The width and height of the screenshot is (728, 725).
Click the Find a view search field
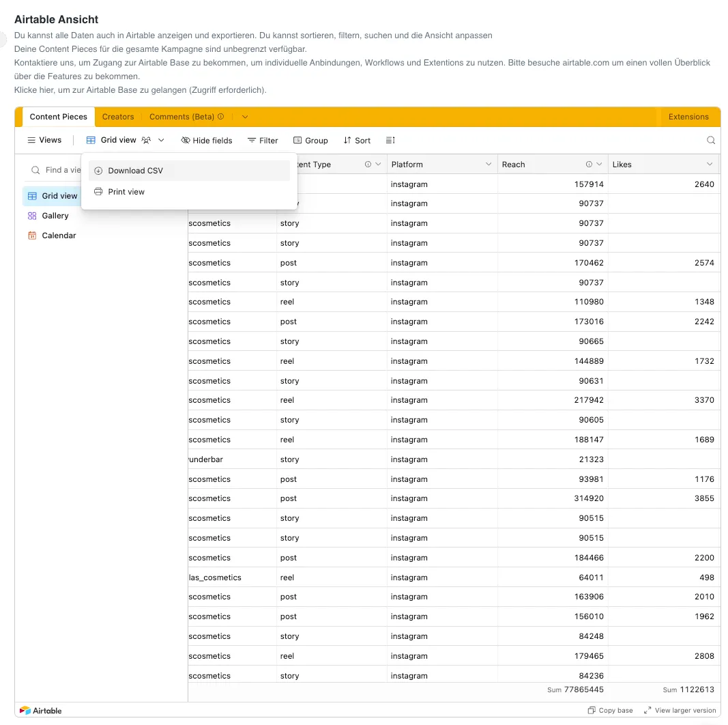click(x=55, y=170)
